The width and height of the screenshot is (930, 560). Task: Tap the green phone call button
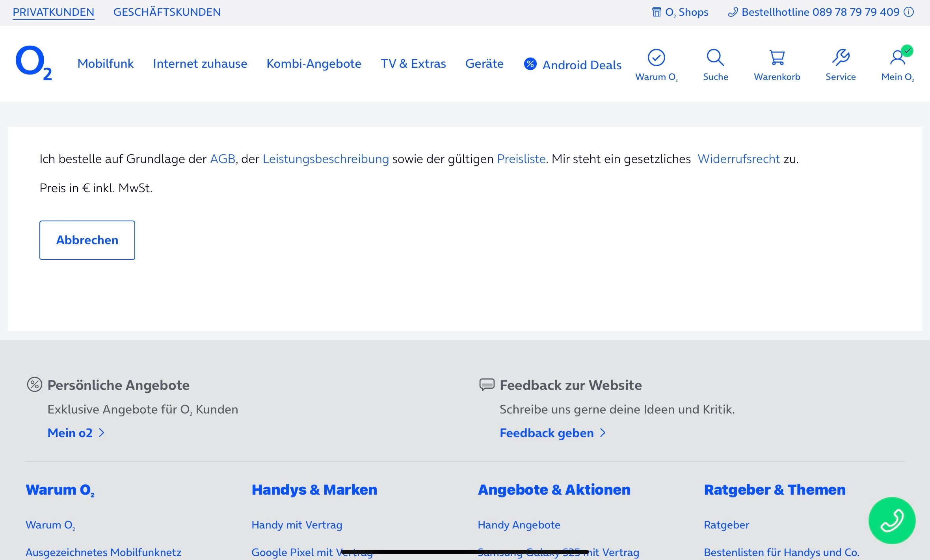point(892,520)
